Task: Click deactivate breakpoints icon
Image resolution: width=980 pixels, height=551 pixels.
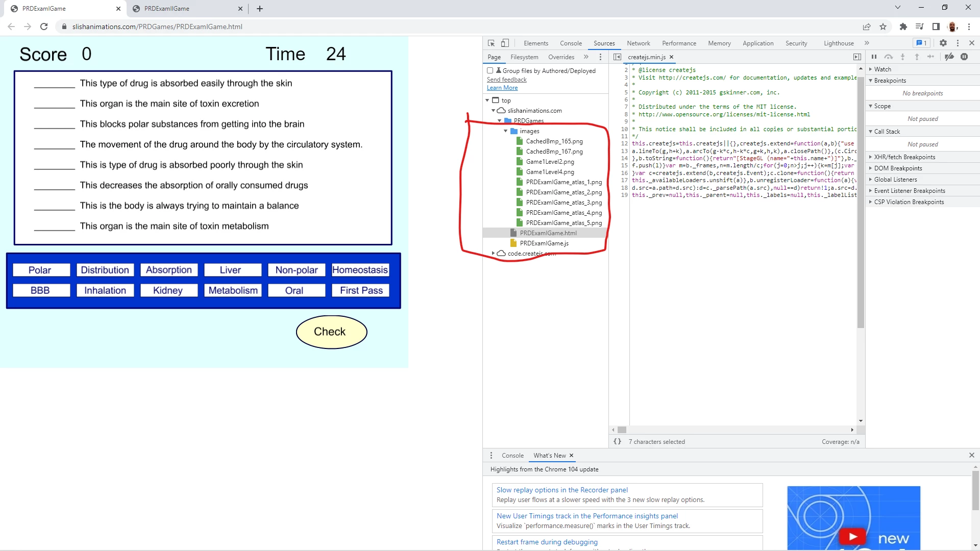Action: pyautogui.click(x=949, y=57)
